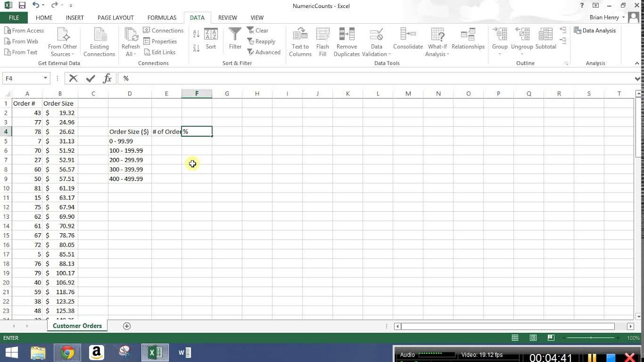This screenshot has height=362, width=644.
Task: Click Edit Links button
Action: (159, 52)
